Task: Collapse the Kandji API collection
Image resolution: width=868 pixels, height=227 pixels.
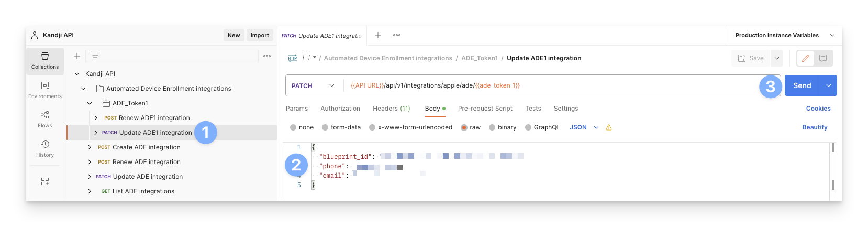Action: click(x=77, y=74)
